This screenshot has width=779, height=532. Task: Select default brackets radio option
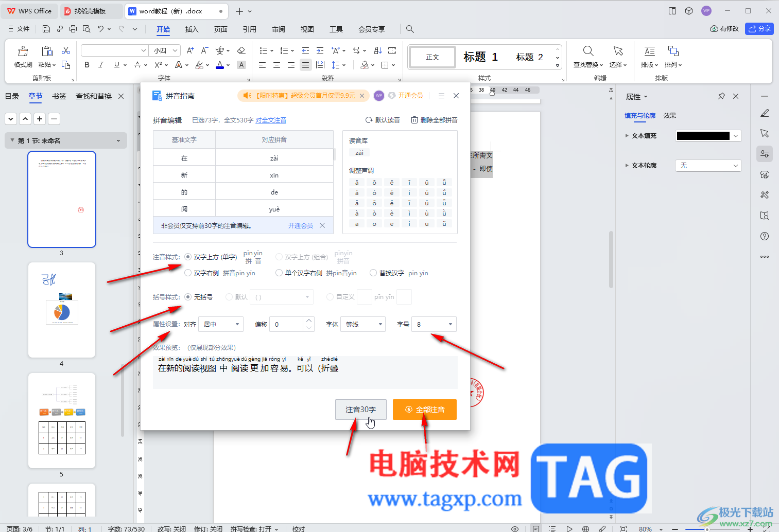pyautogui.click(x=229, y=297)
